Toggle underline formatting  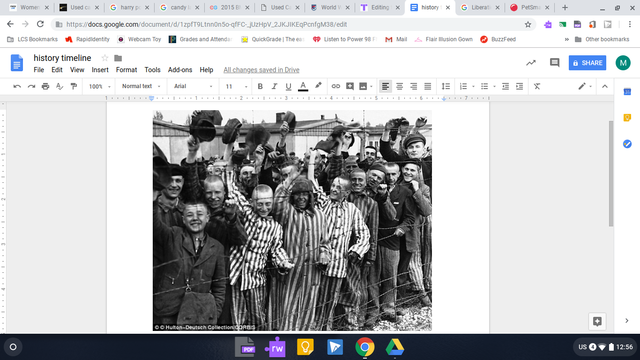coord(289,87)
